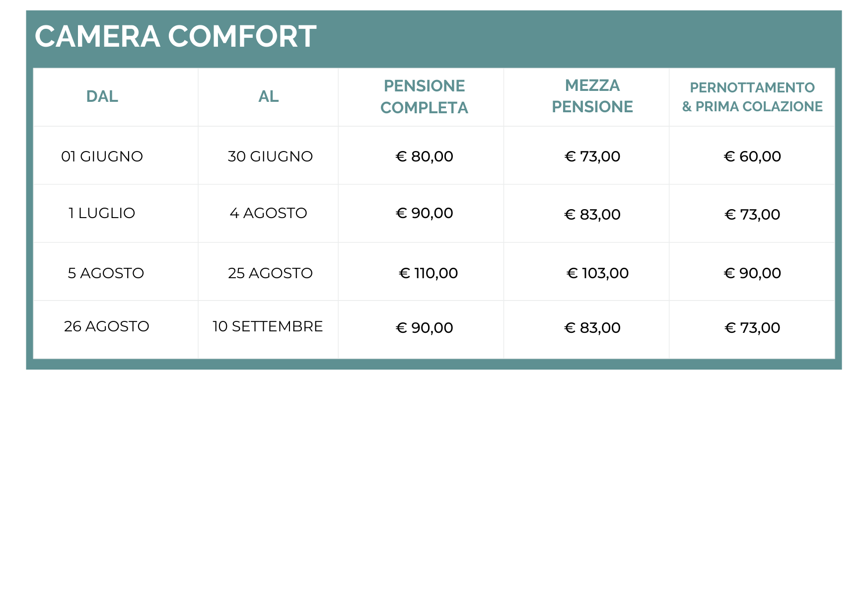Click the PERNOTTAMENTO & PRIMA COLAZIONE header
Viewport: 868px width, 616px height.
[x=752, y=97]
